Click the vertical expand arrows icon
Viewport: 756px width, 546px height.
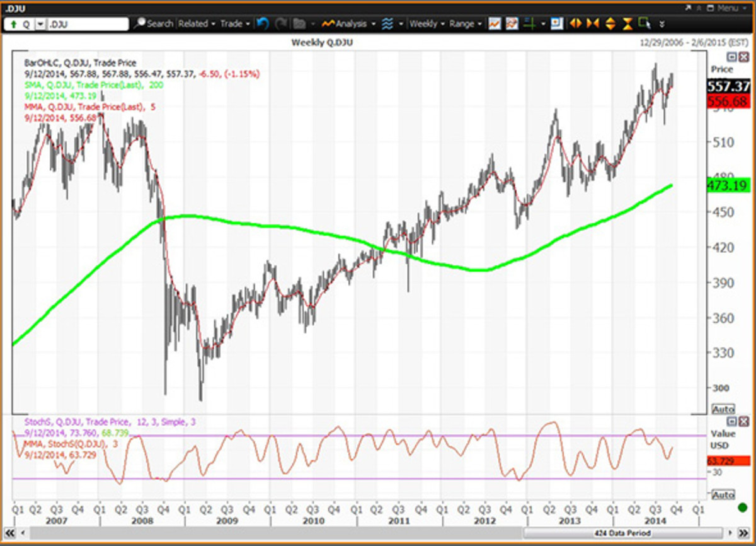coord(610,24)
